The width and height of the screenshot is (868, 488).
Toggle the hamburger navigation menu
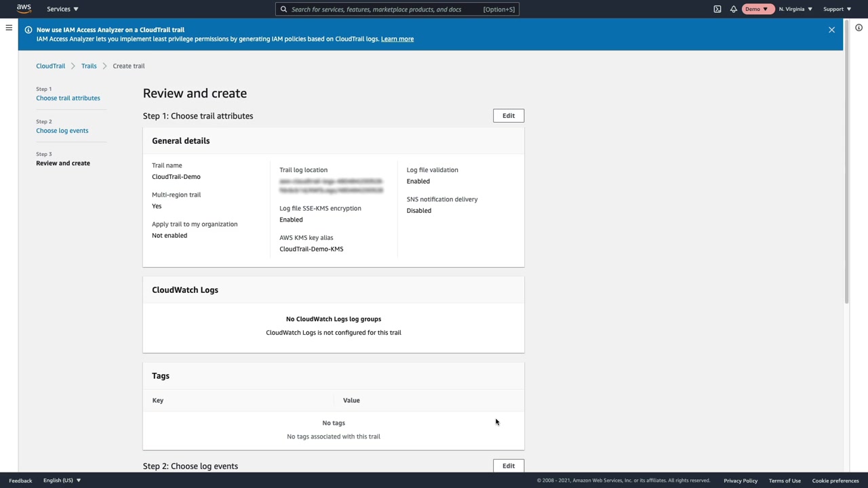[9, 28]
